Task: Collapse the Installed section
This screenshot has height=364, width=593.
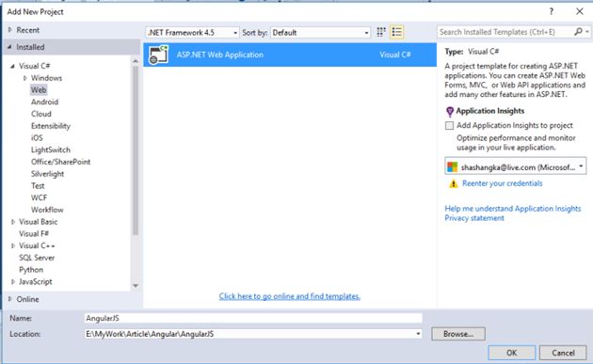Action: click(x=9, y=47)
